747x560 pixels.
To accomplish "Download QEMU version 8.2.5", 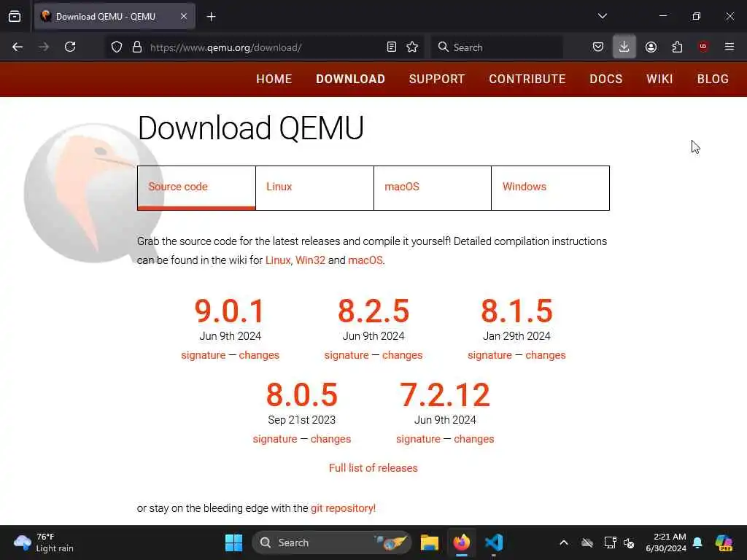I will coord(373,311).
